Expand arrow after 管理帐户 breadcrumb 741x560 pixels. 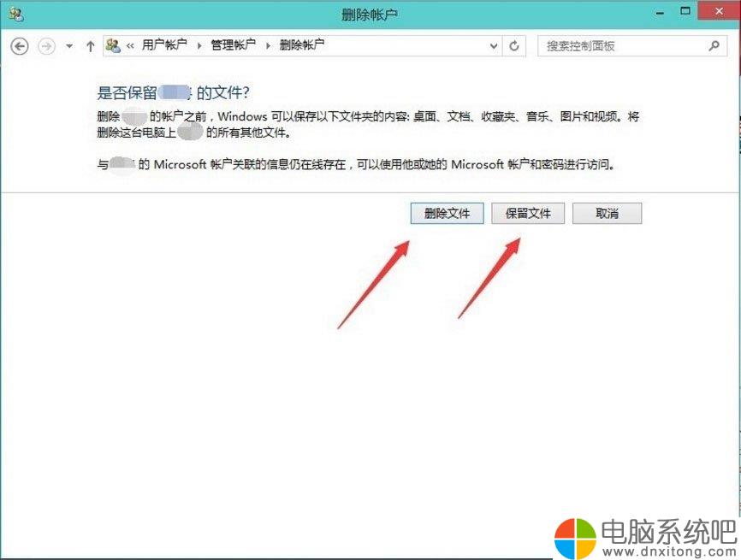[268, 46]
